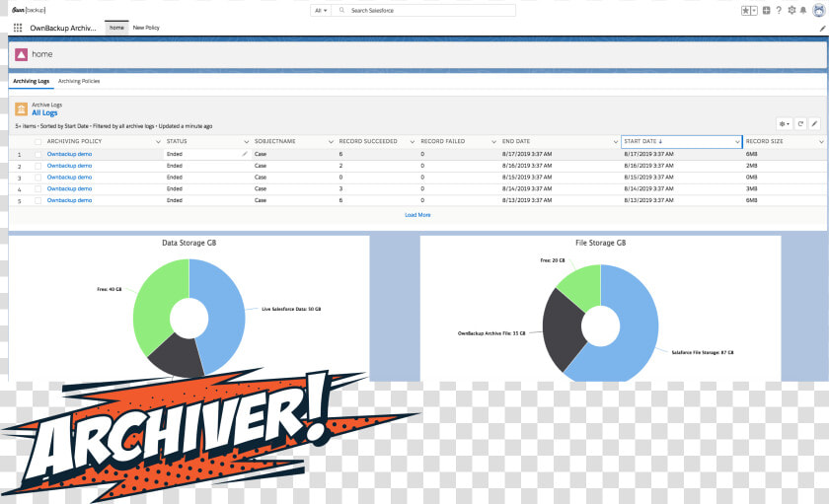Click the favorites star icon
Image resolution: width=829 pixels, height=504 pixels.
745,10
